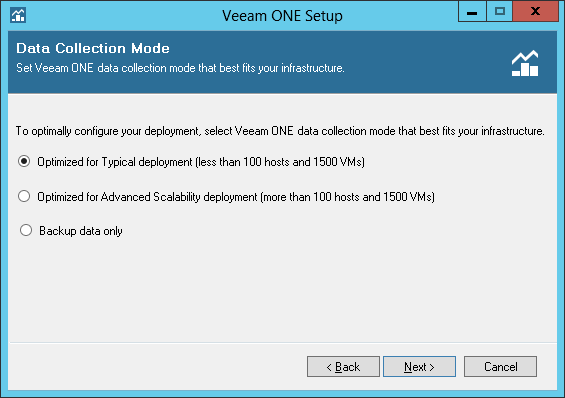Choose the Advanced Scalability deployment radio button
The image size is (565, 398).
[24, 196]
